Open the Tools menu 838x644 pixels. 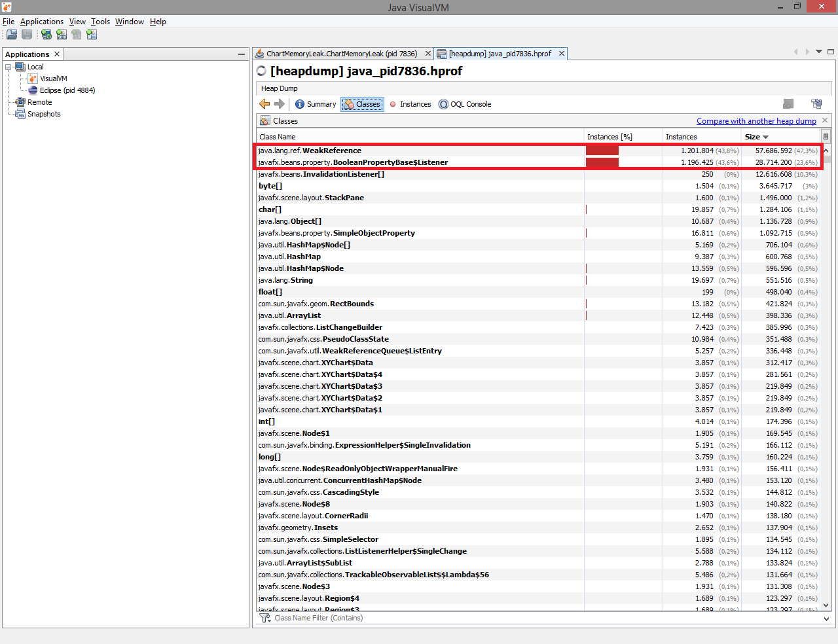(x=100, y=22)
